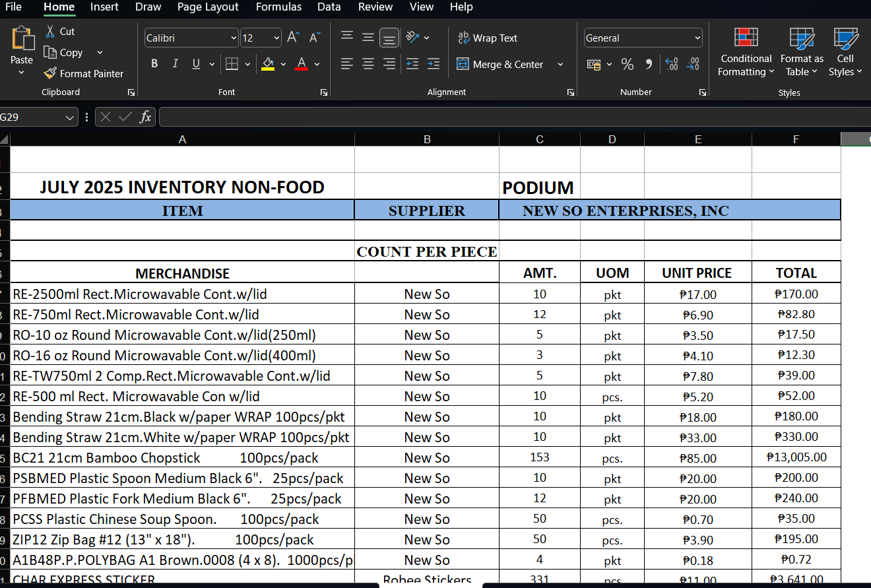Apply yellow fill color highlight
871x588 pixels.
click(267, 64)
